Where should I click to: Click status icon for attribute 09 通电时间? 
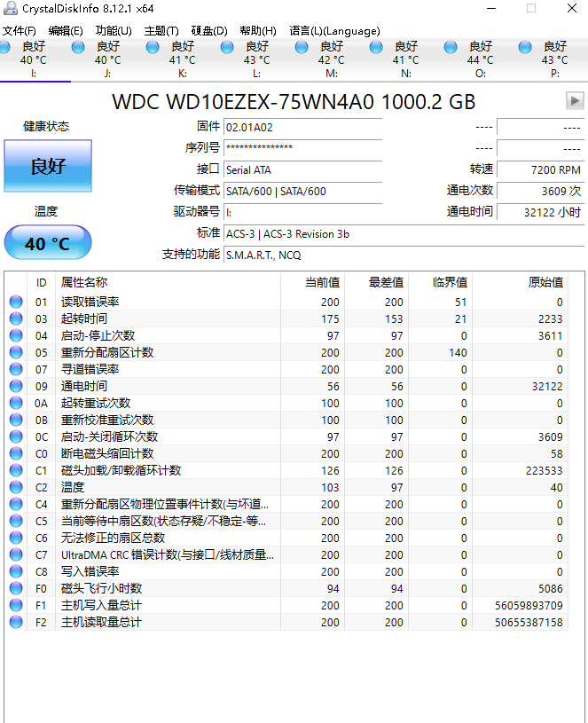16,386
